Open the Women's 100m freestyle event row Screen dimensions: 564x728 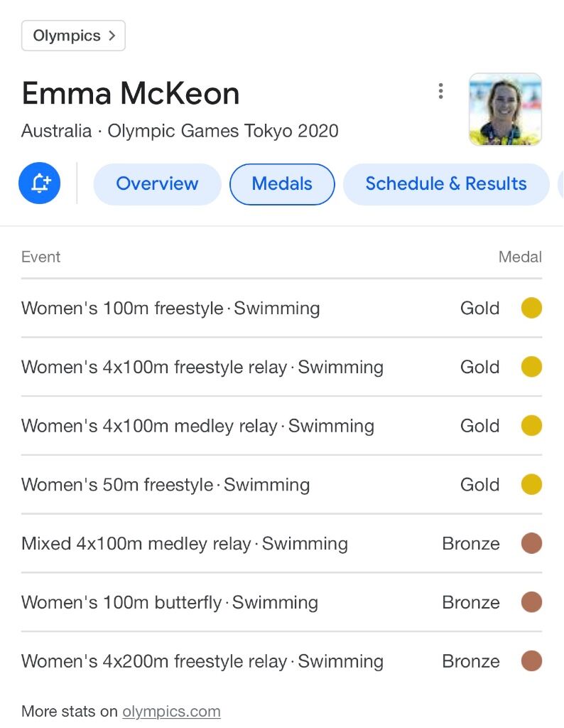pyautogui.click(x=281, y=308)
